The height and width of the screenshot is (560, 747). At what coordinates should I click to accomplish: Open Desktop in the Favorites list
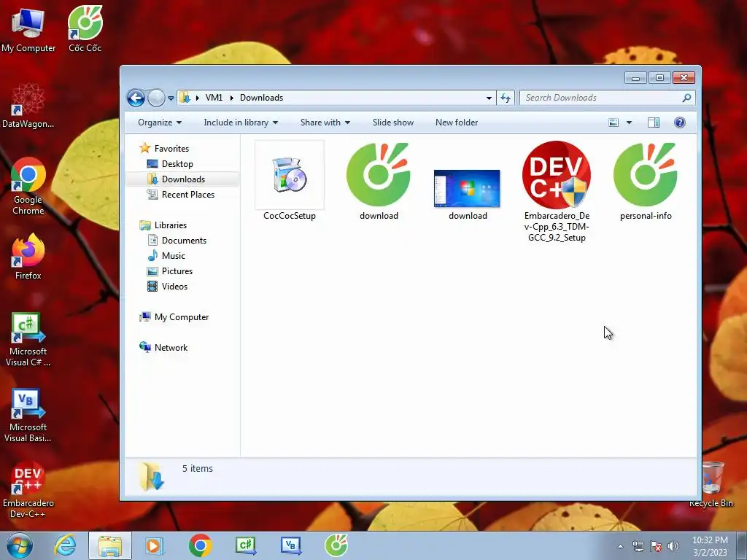[170, 164]
